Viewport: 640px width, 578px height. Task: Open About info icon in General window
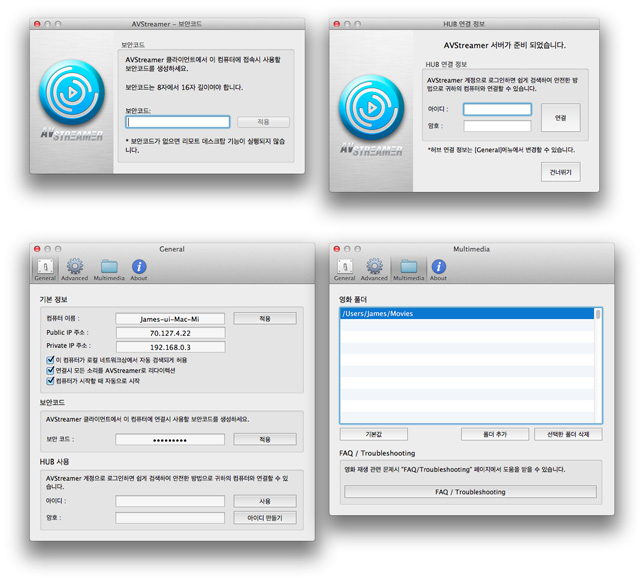pos(139,269)
